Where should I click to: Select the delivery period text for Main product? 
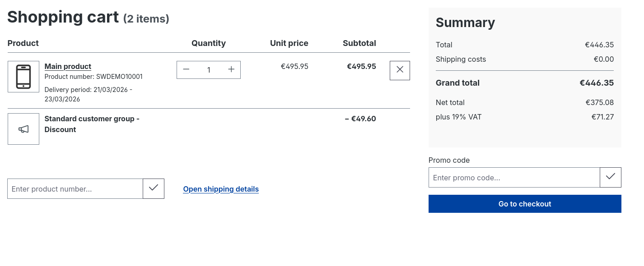[x=88, y=94]
